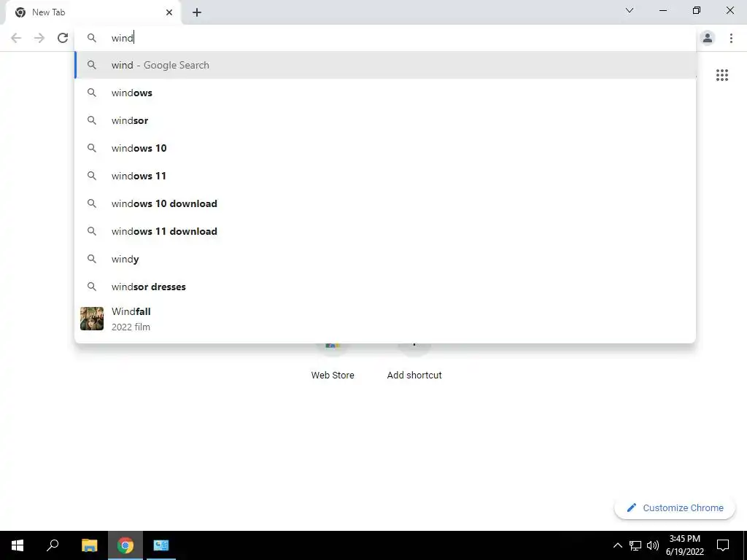Open network status tray icon
This screenshot has width=747, height=560.
click(x=635, y=545)
